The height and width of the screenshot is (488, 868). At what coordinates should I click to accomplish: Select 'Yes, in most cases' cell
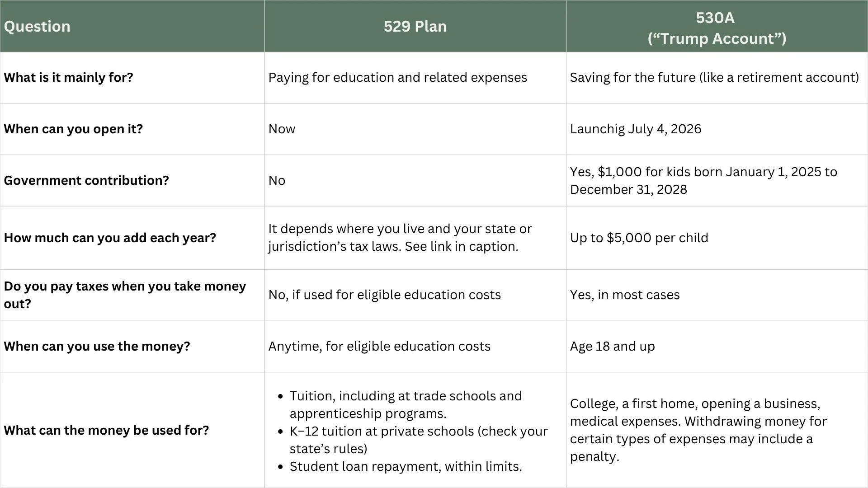[717, 296]
